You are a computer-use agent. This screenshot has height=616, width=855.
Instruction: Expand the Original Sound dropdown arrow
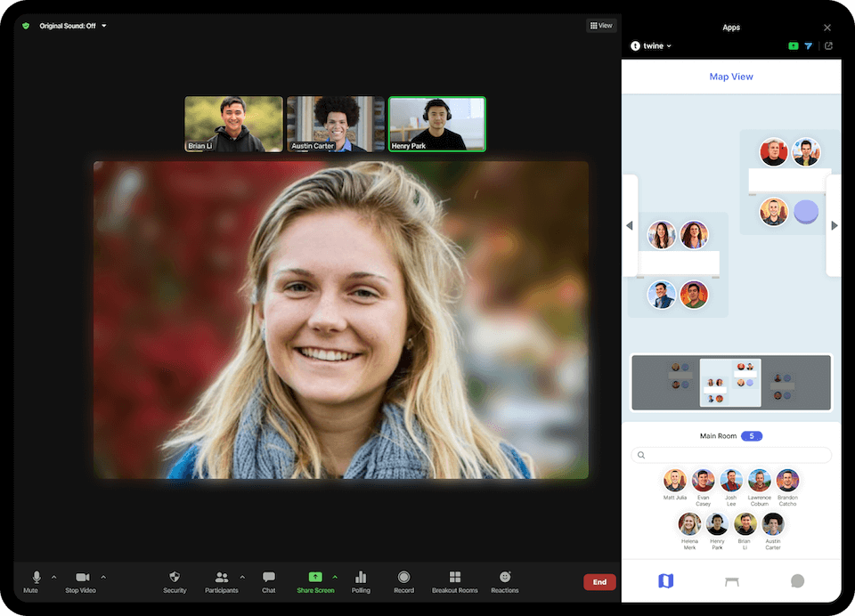104,26
